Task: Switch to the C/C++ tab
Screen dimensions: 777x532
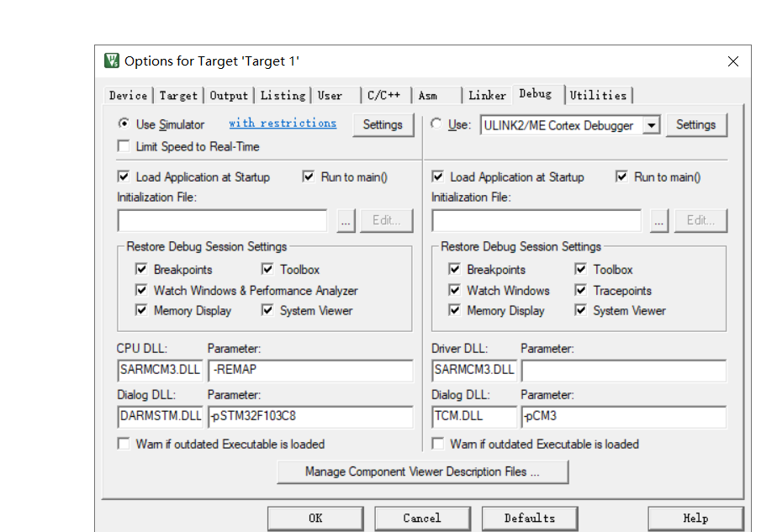Action: click(x=387, y=96)
